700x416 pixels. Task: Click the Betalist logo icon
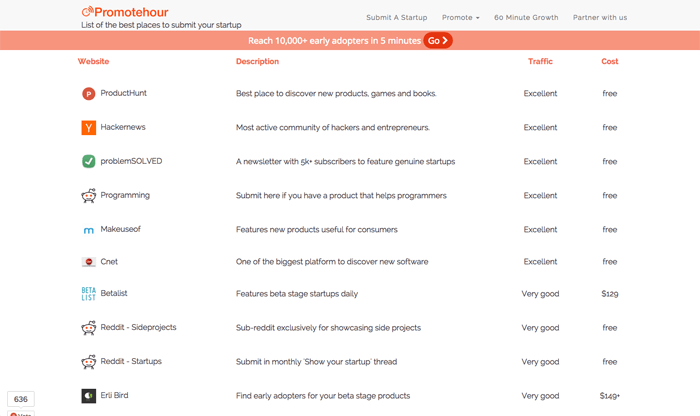(88, 294)
